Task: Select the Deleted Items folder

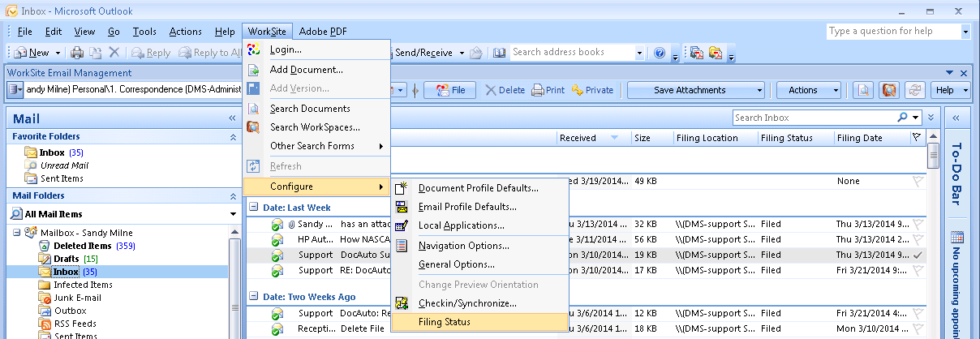Action: (x=82, y=246)
